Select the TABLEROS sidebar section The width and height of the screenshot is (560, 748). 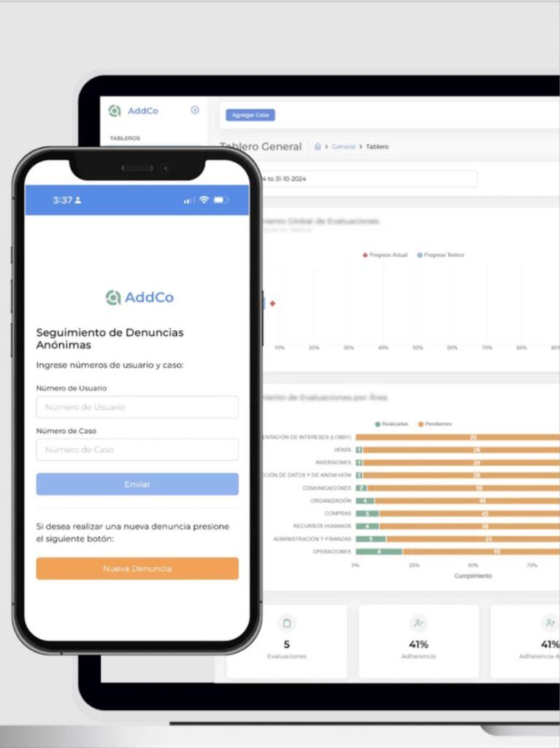(125, 138)
